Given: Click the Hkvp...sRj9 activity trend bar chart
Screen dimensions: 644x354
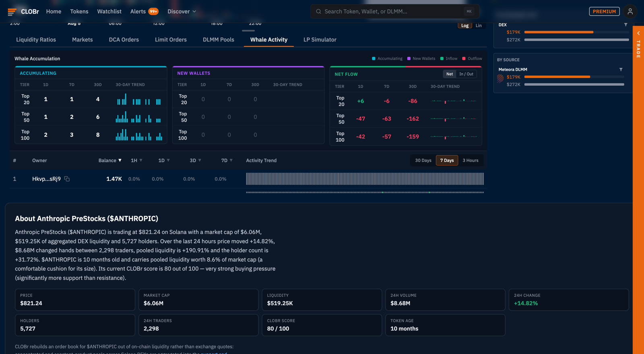Looking at the screenshot, I should coord(365,179).
